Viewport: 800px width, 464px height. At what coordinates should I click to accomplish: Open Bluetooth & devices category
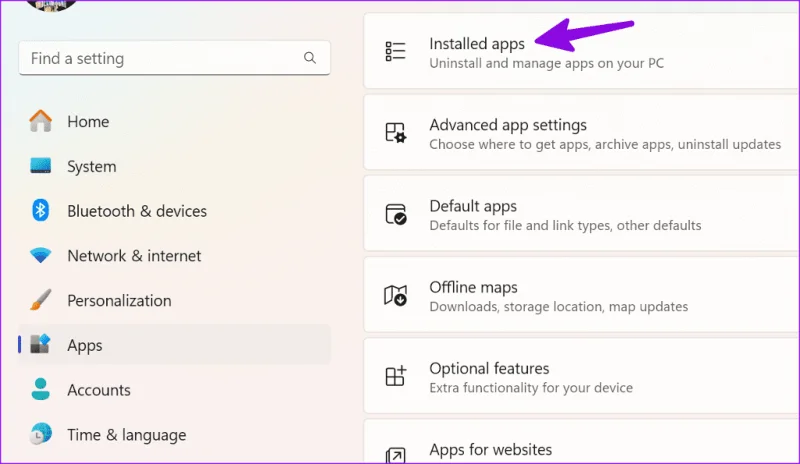(174, 211)
